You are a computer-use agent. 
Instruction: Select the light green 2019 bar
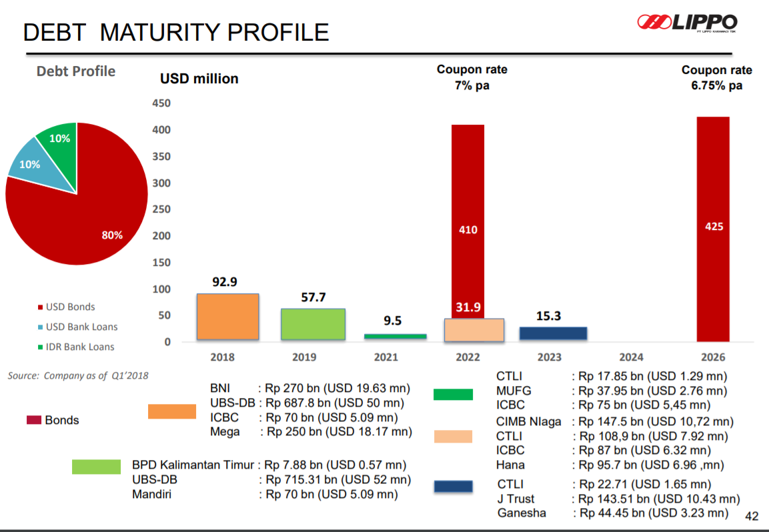tap(313, 324)
